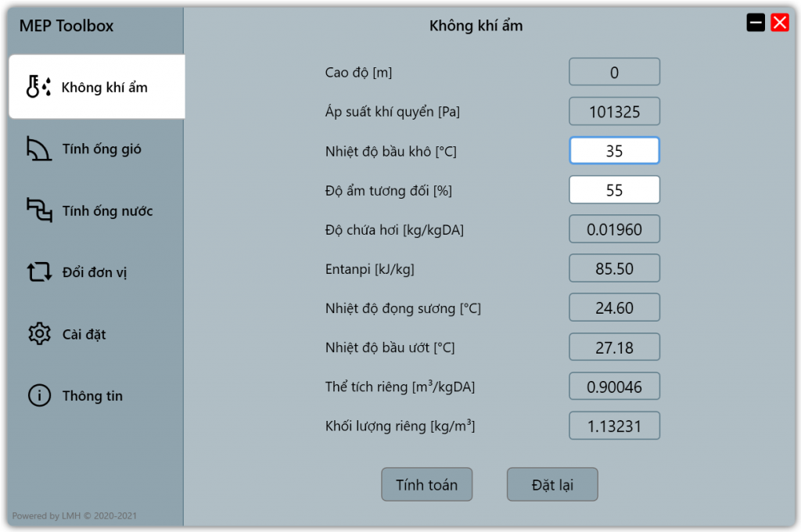
Task: Click the dry bulb temperature 35 field
Action: click(614, 150)
